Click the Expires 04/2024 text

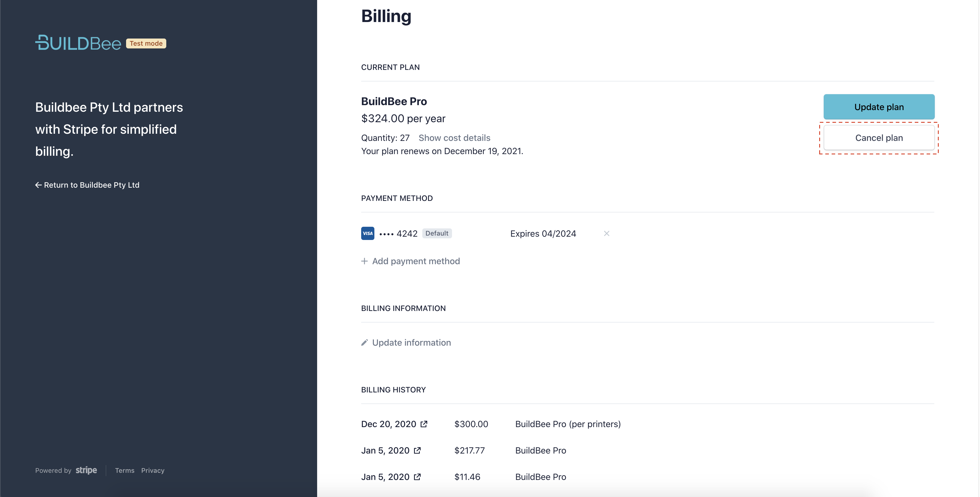click(543, 233)
